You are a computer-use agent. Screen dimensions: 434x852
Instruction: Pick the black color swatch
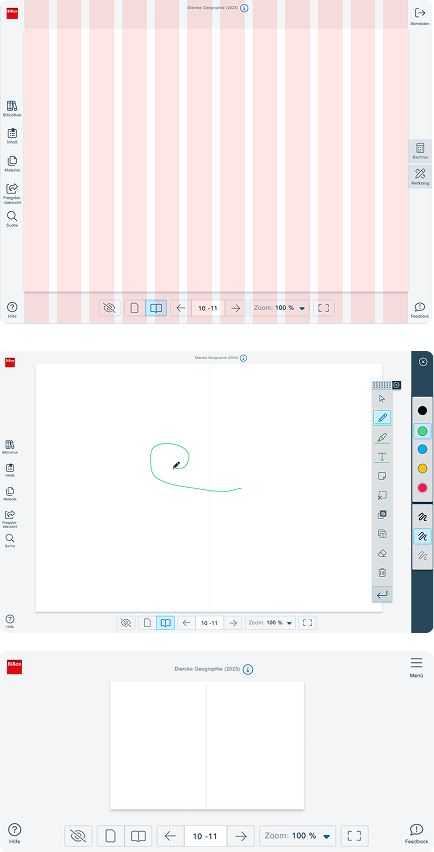(422, 411)
